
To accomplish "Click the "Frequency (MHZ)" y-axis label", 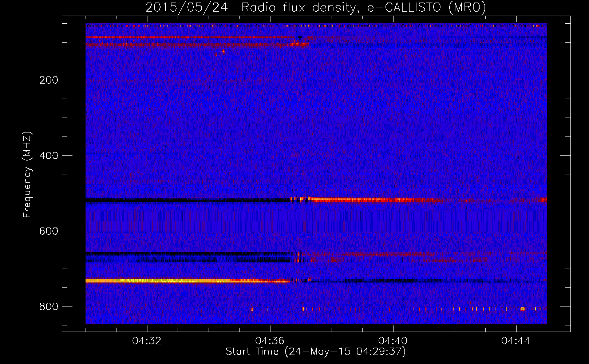I will (x=27, y=175).
